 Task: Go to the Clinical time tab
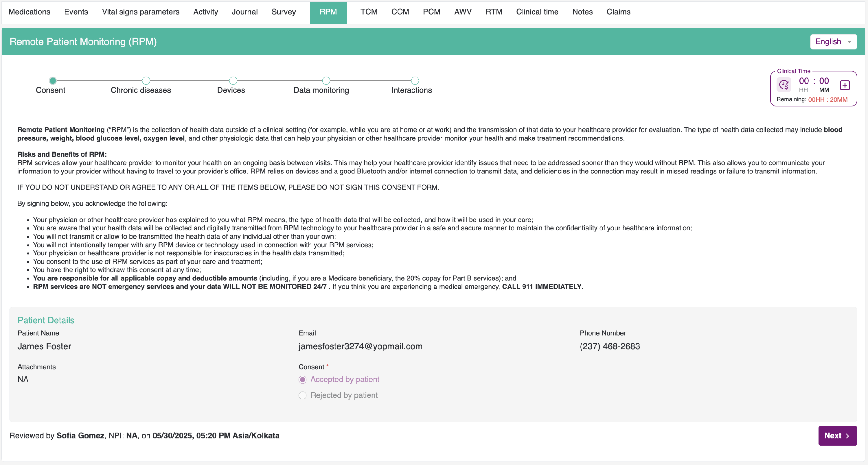tap(537, 12)
